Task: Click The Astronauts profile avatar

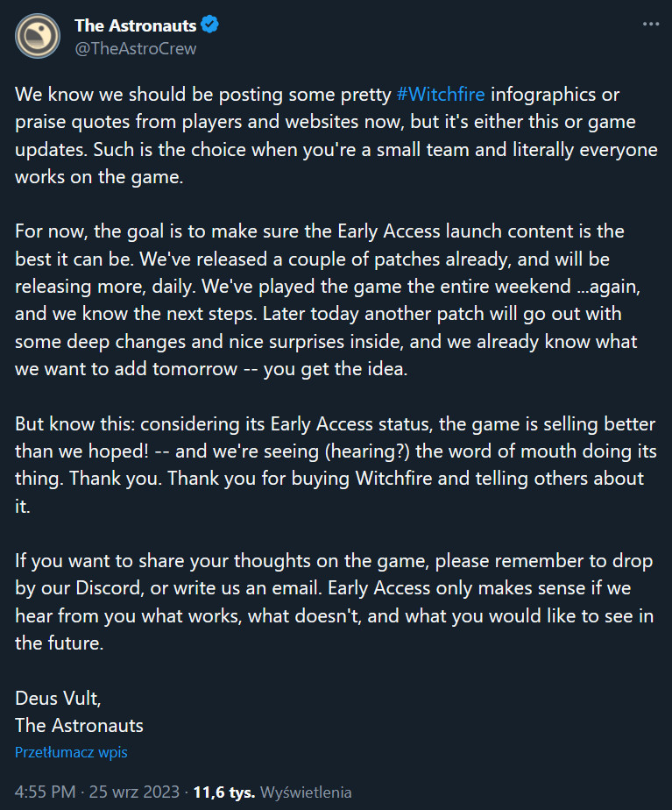Action: point(38,36)
